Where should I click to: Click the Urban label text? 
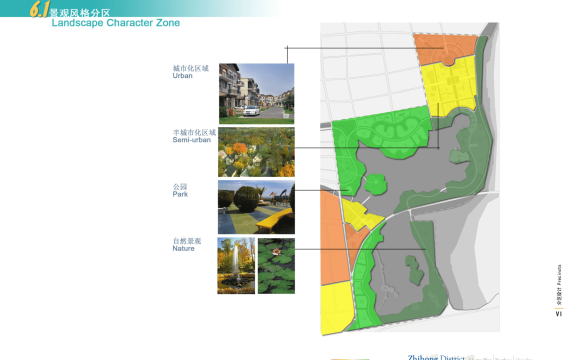pyautogui.click(x=182, y=76)
